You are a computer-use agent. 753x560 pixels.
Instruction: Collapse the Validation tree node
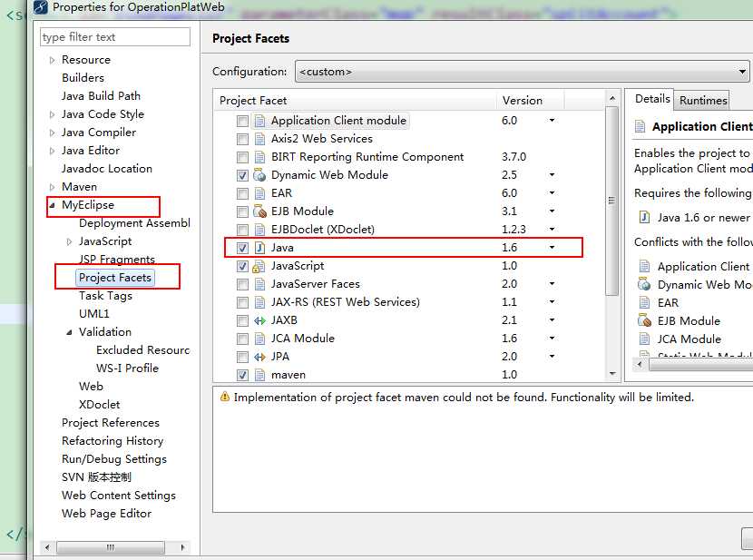(69, 332)
